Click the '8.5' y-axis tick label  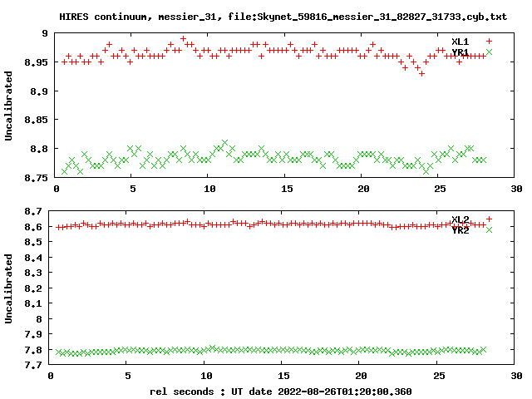[x=33, y=242]
